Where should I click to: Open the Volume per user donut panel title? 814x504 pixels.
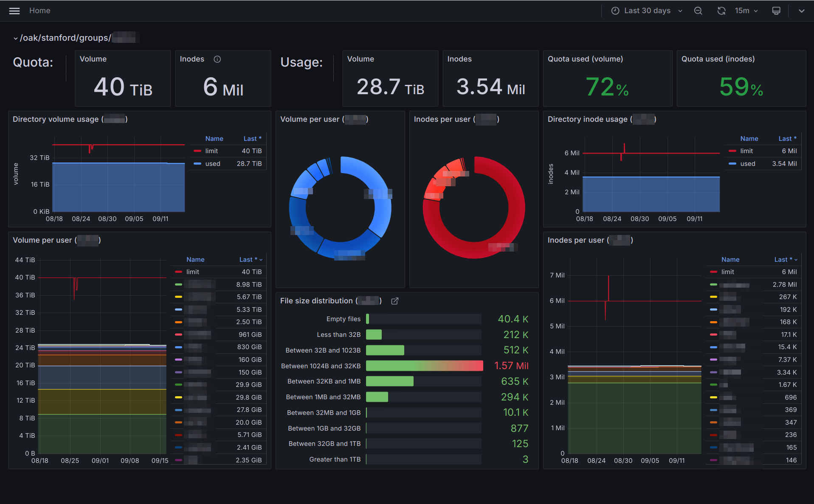(324, 119)
